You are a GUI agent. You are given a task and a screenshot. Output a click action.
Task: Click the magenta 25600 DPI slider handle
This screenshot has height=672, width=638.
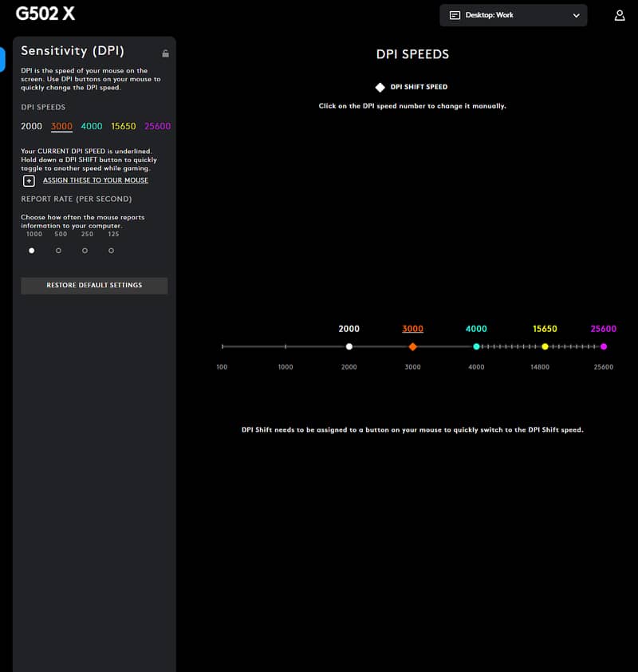tap(604, 346)
